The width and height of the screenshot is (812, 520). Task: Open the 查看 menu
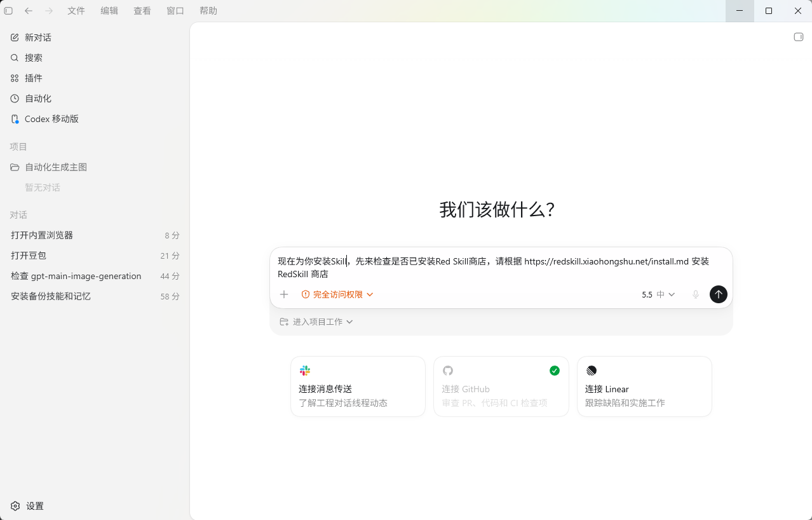tap(142, 11)
